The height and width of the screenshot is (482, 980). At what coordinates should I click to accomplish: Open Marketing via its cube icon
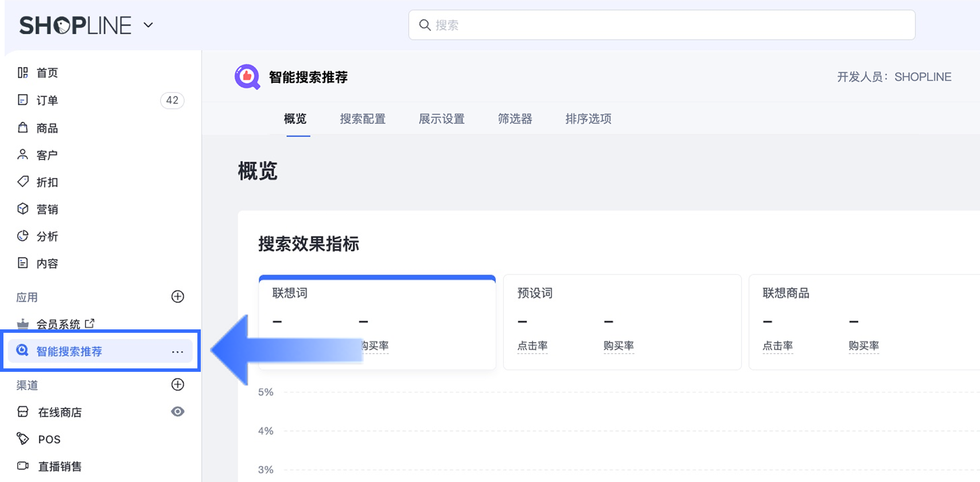(23, 209)
